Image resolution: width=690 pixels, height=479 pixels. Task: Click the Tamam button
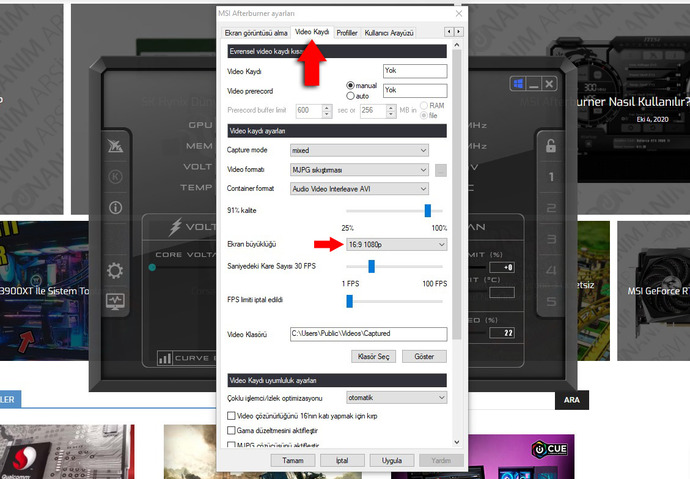pos(293,461)
